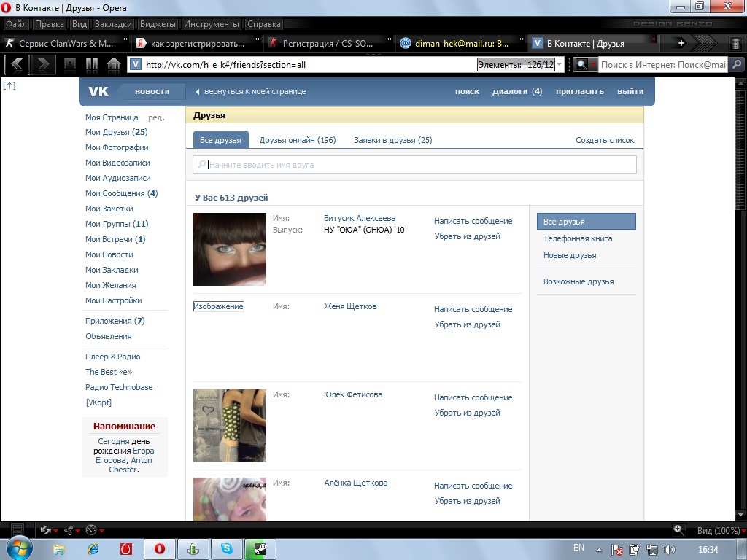Go back with the Opera back arrow
747x560 pixels.
17,64
